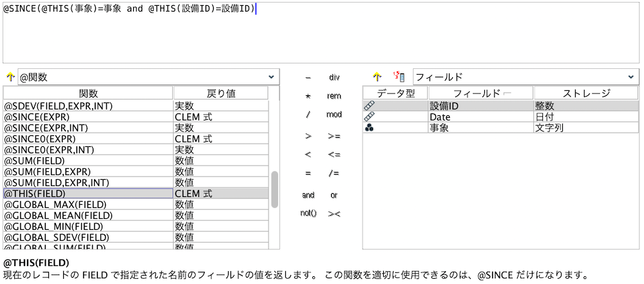Click the フィールド column header

[x=481, y=93]
